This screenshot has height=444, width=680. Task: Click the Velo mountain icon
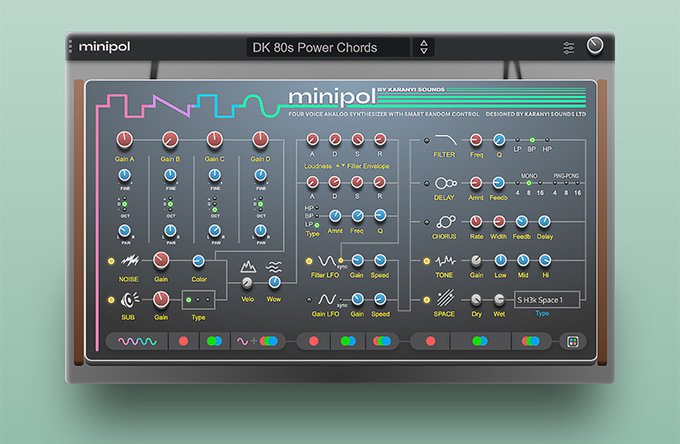point(249,266)
